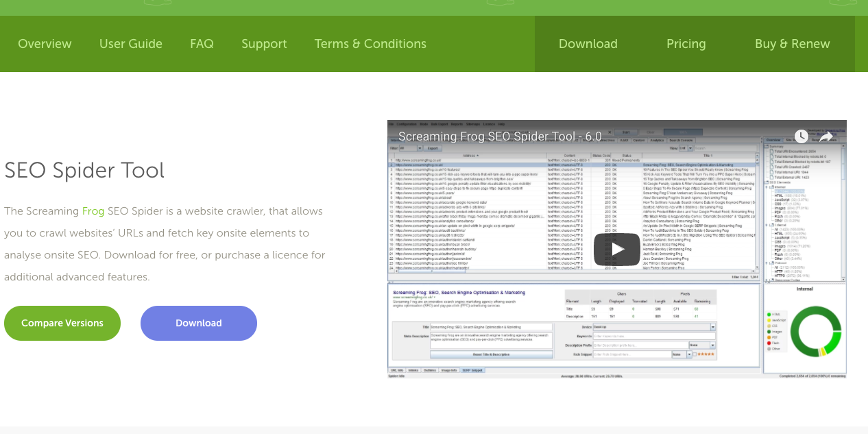Open the Overview tab in the green navigation
Screen dimensions: 868x434
coord(45,44)
